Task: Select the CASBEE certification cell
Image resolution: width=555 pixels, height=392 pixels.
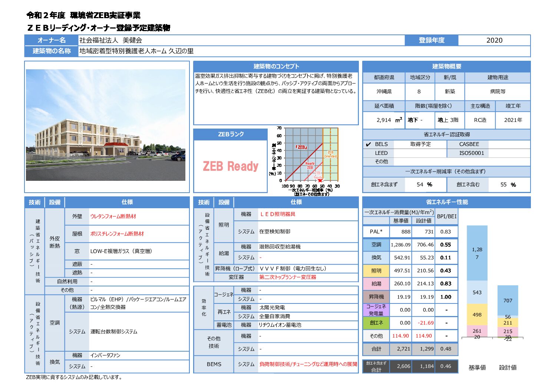Action: [469, 144]
